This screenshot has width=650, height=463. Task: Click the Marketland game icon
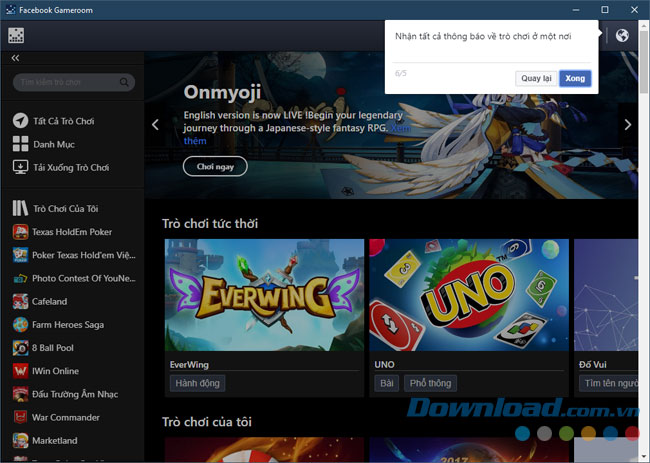20,441
